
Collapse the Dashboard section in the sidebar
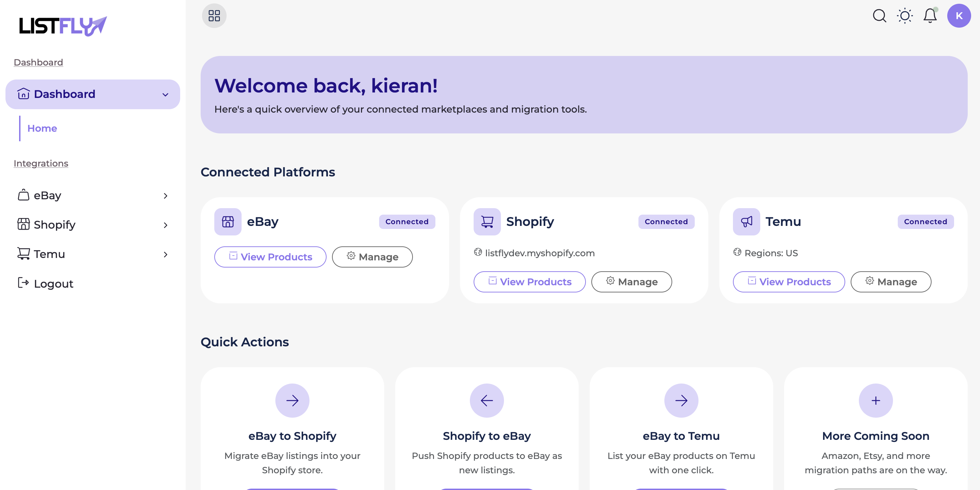tap(165, 94)
